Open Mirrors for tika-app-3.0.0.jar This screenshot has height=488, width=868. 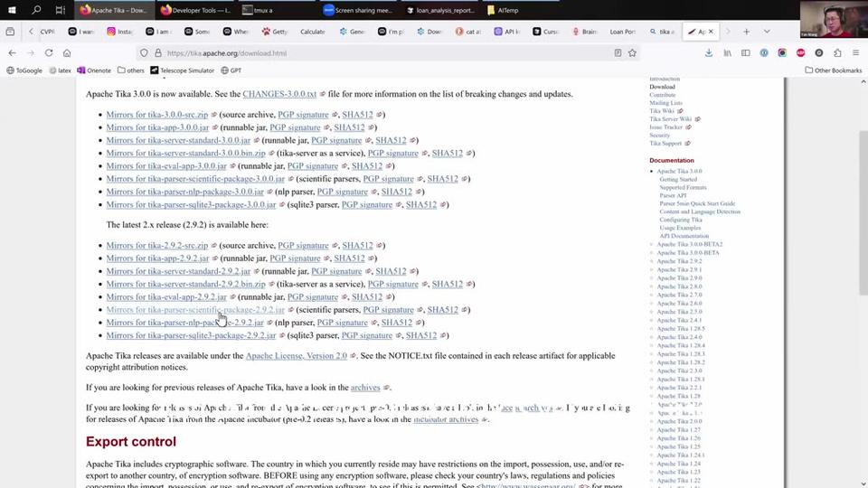(157, 127)
